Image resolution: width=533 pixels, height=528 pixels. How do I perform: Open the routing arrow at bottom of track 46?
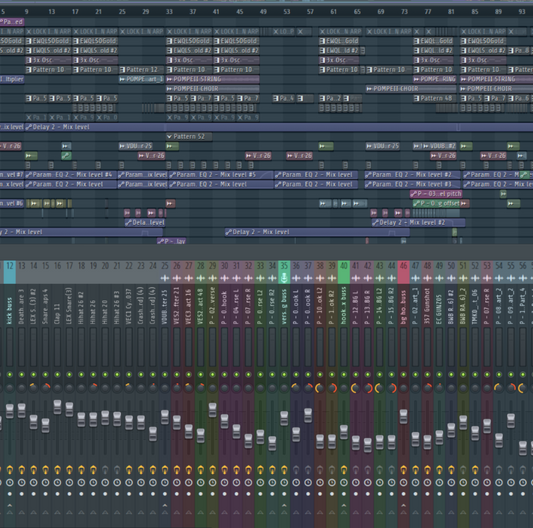coord(403,506)
